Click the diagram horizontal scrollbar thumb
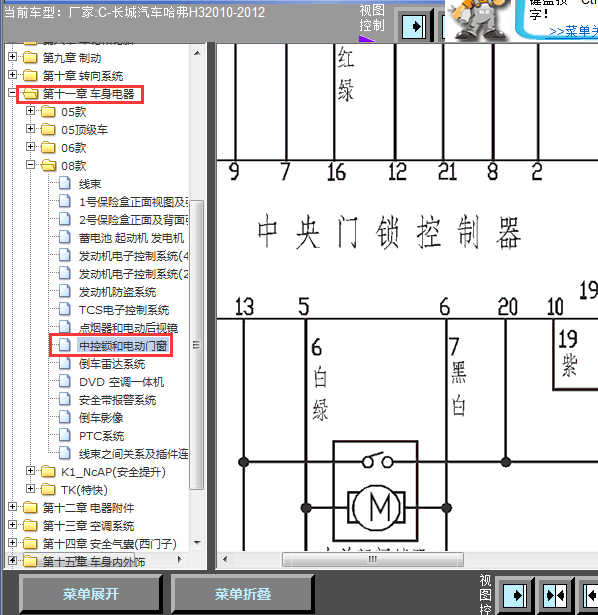Screen dimensions: 598x615 pyautogui.click(x=373, y=559)
